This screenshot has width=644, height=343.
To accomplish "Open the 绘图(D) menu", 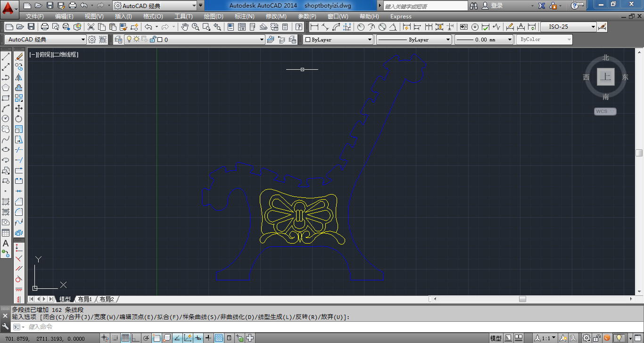I will point(214,16).
